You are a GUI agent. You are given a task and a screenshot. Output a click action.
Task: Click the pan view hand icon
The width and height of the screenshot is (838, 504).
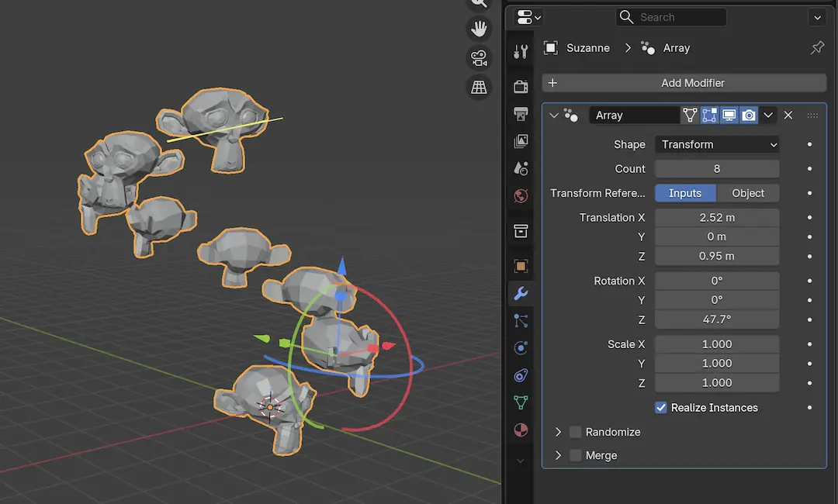pyautogui.click(x=480, y=29)
